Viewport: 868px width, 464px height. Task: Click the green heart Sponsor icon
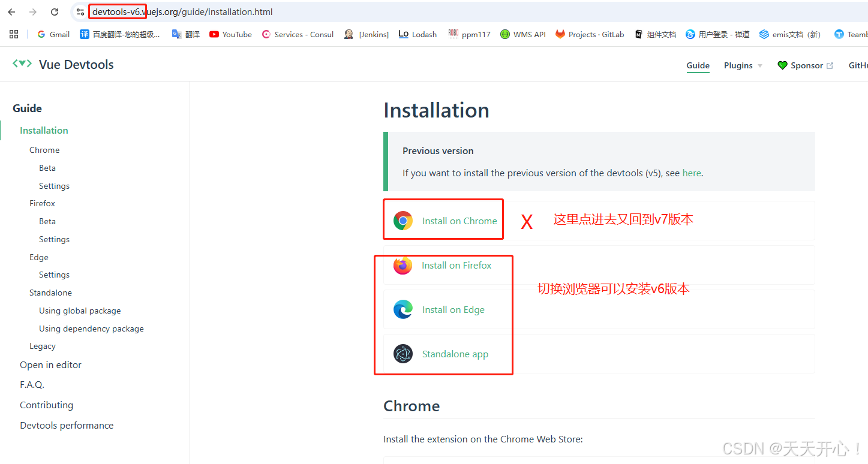click(782, 65)
